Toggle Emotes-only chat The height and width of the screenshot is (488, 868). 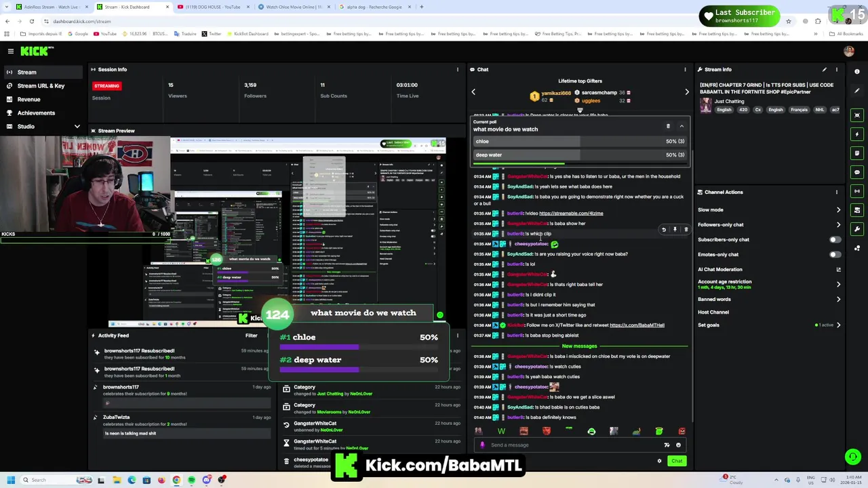(835, 254)
